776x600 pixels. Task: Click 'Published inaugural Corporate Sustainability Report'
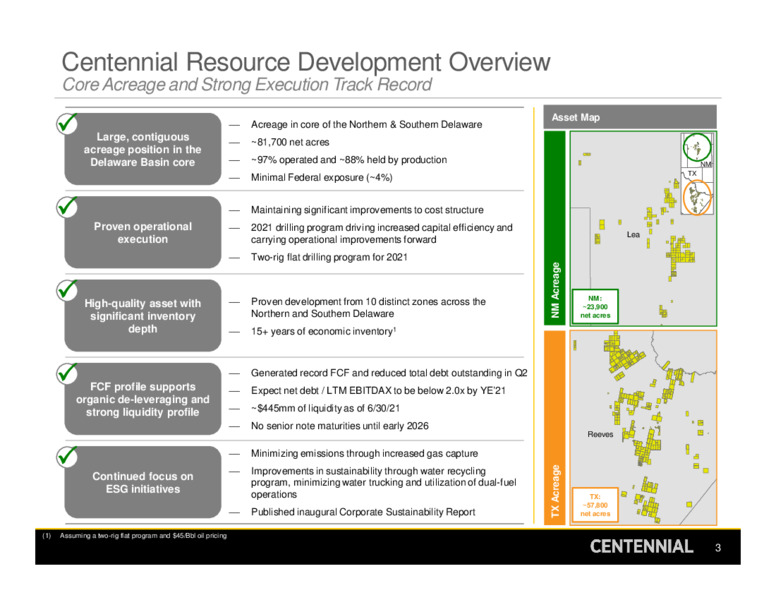click(363, 512)
